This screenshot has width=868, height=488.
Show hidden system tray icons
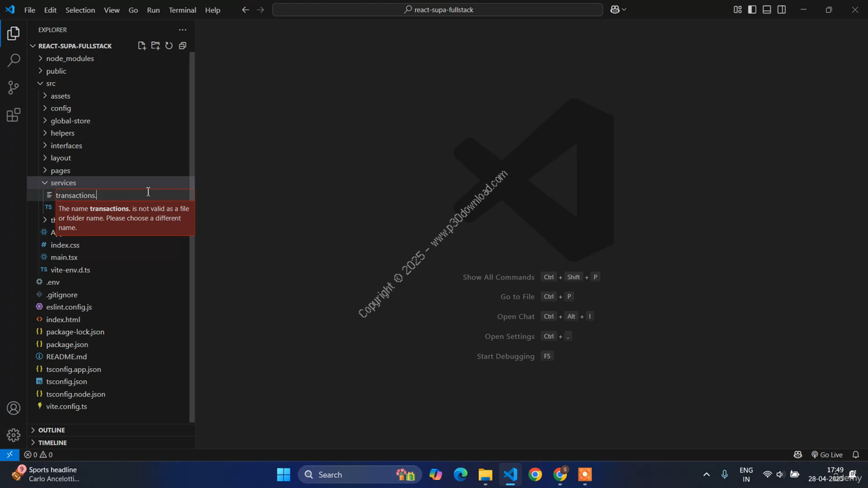[x=706, y=474]
